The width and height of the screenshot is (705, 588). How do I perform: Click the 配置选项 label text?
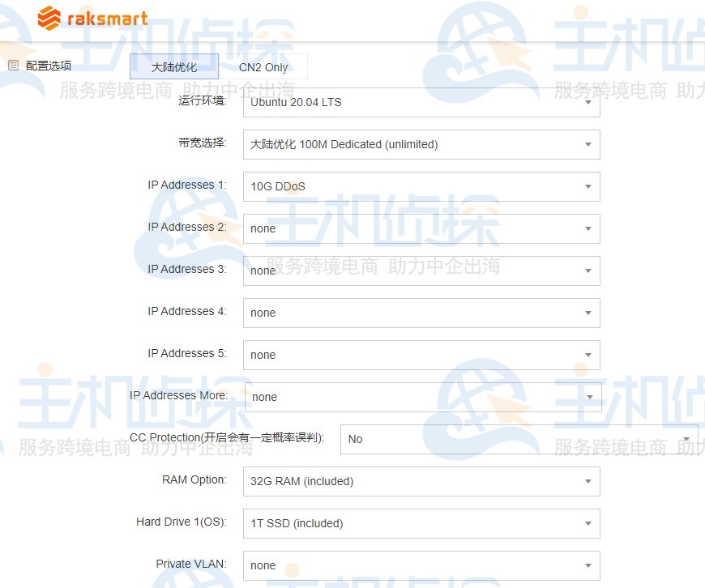[x=45, y=66]
